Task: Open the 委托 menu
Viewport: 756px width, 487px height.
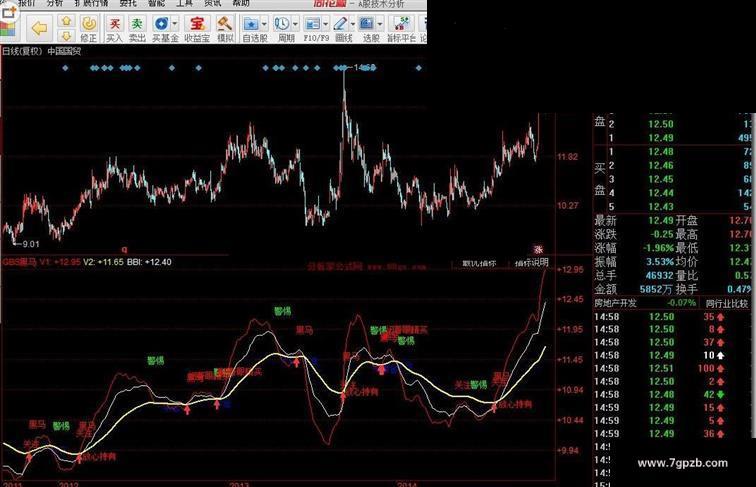Action: click(x=128, y=3)
